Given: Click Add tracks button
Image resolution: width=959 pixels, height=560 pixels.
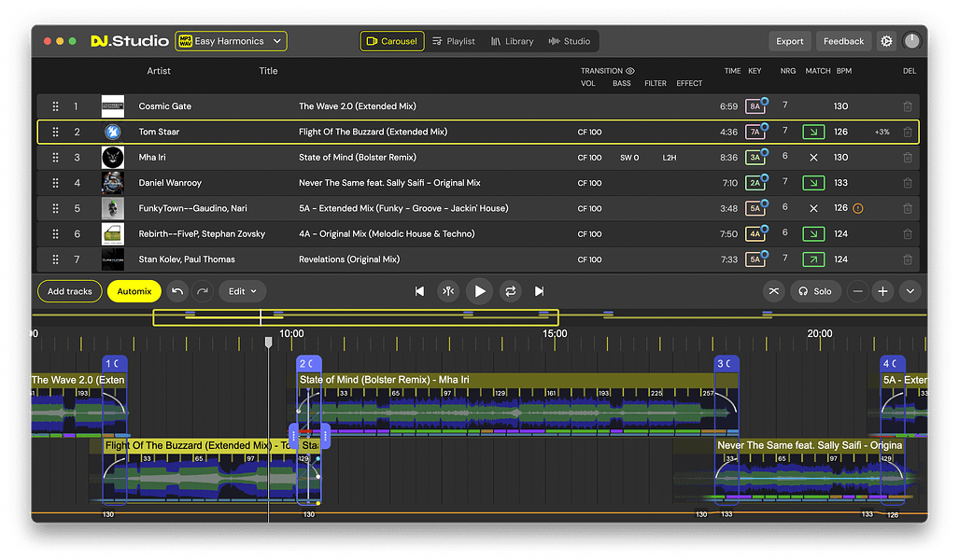Looking at the screenshot, I should 70,291.
